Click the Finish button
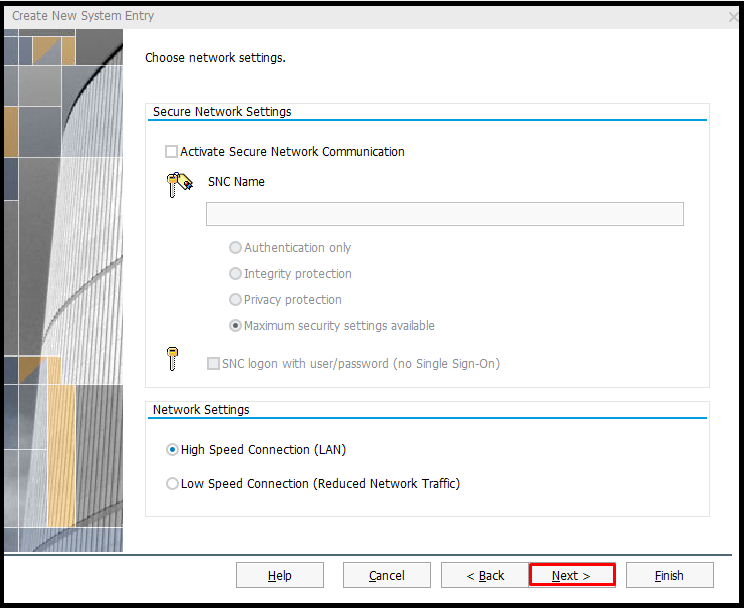The image size is (744, 608). (x=669, y=575)
